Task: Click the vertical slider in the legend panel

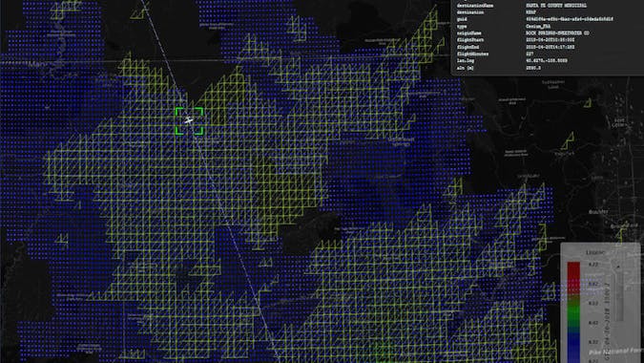Action: tap(619, 292)
